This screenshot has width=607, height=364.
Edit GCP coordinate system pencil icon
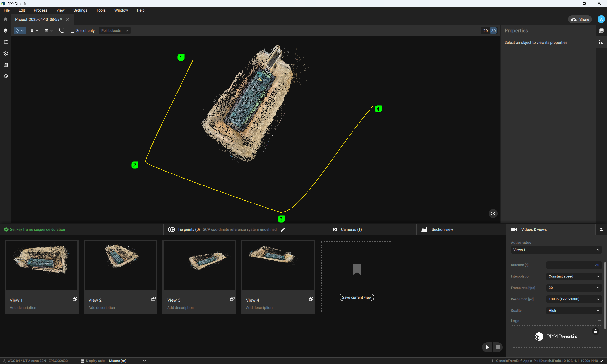click(283, 230)
